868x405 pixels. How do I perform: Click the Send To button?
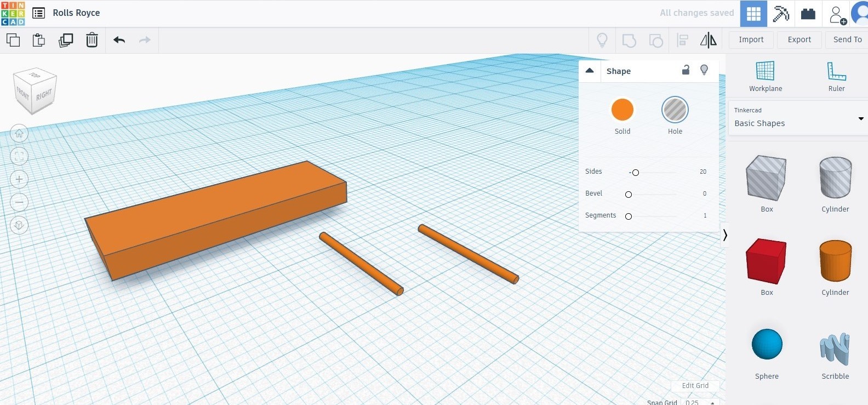tap(847, 40)
